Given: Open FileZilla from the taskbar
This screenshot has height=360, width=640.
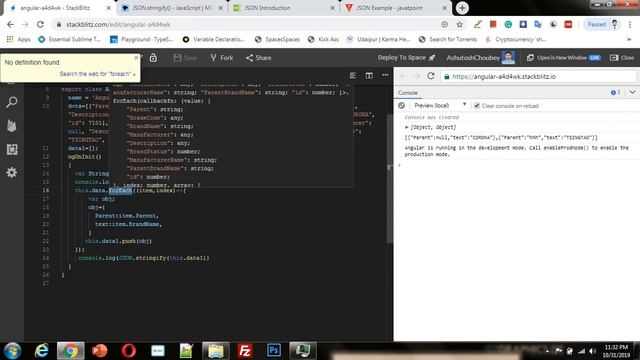Looking at the screenshot, I should click(x=244, y=351).
